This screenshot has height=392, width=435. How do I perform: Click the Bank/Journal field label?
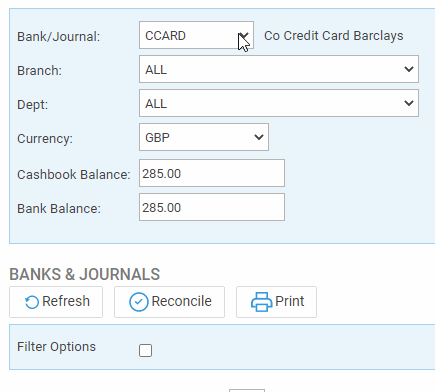[x=59, y=37]
